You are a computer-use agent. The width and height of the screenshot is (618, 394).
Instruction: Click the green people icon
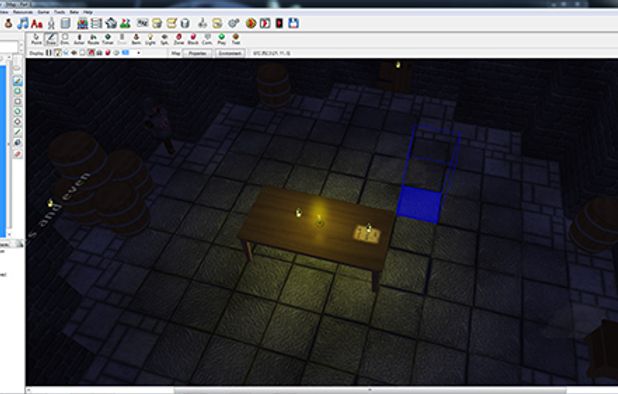coord(126,24)
